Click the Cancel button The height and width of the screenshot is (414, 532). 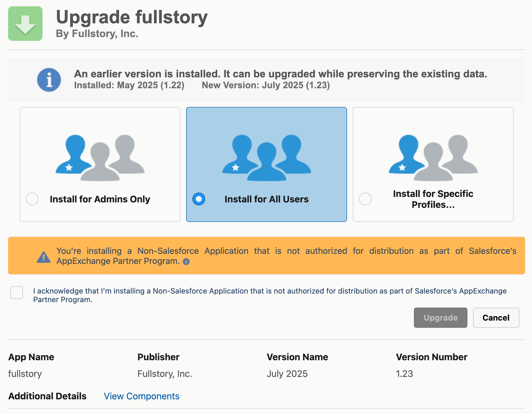coord(496,318)
